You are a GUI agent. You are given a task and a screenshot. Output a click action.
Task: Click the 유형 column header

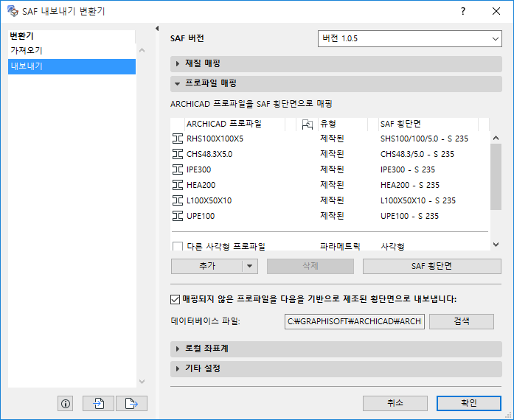(x=343, y=125)
